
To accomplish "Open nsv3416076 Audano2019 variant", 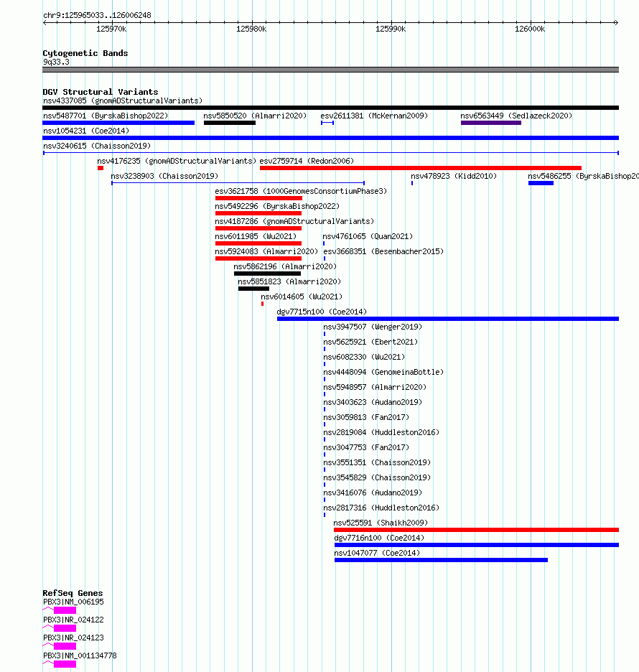I will click(373, 493).
